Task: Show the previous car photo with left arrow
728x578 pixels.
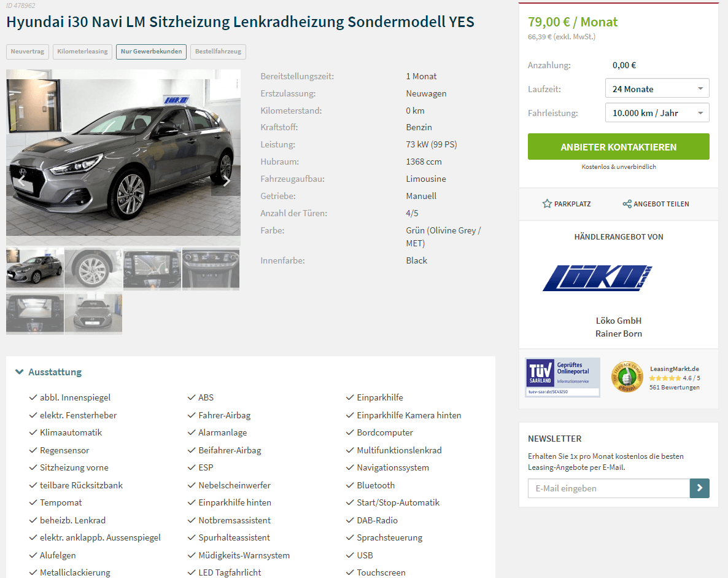Action: pyautogui.click(x=21, y=181)
